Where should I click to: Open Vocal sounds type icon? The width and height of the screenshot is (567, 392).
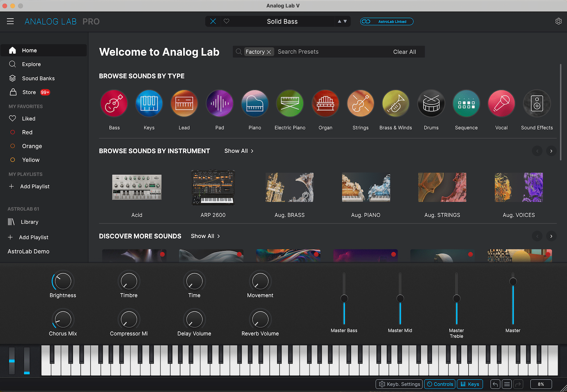502,103
